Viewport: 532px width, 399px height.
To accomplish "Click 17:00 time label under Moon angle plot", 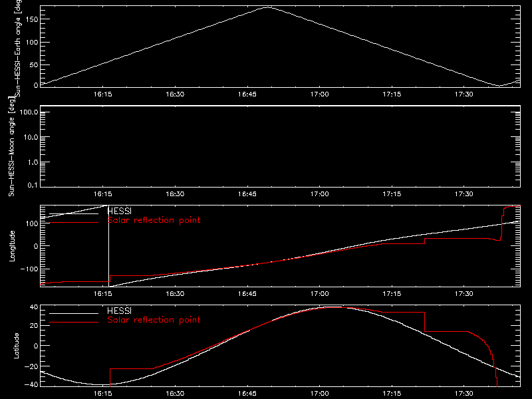I will point(320,194).
